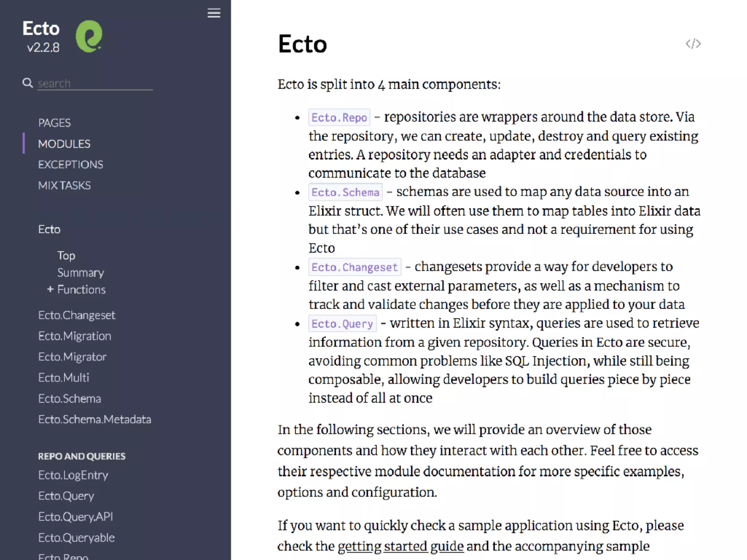Viewport: 747px width, 560px height.
Task: Open the getting started guide link
Action: click(400, 546)
